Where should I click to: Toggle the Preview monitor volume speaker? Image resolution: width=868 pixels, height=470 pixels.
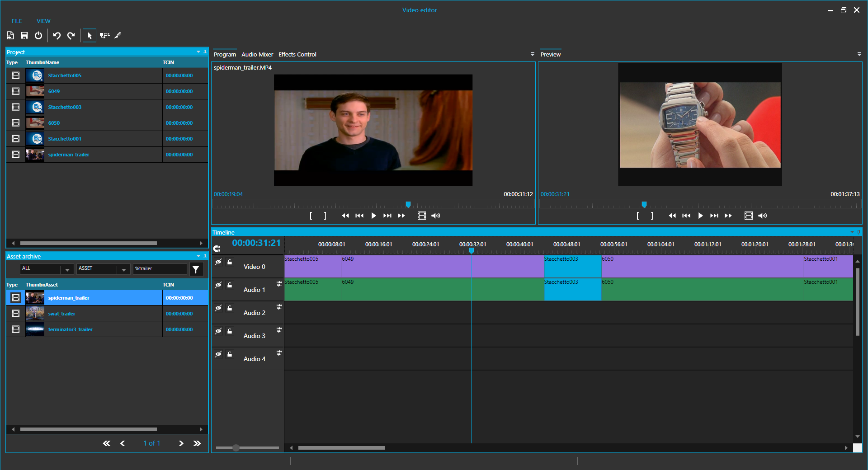click(x=762, y=216)
